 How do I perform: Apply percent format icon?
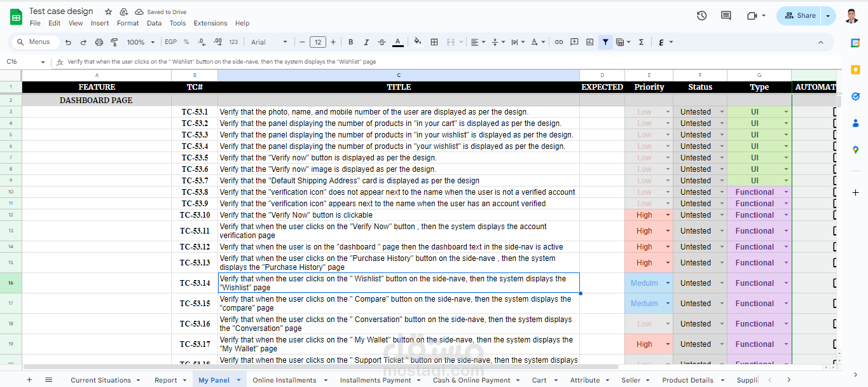point(186,42)
